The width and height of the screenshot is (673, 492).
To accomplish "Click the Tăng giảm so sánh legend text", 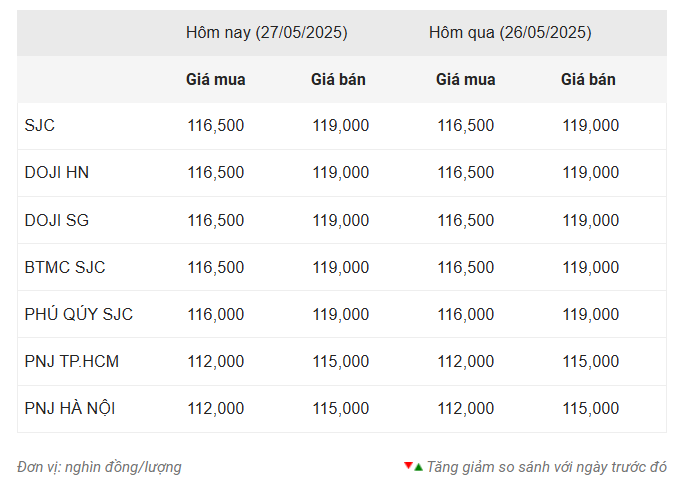I will tap(547, 467).
